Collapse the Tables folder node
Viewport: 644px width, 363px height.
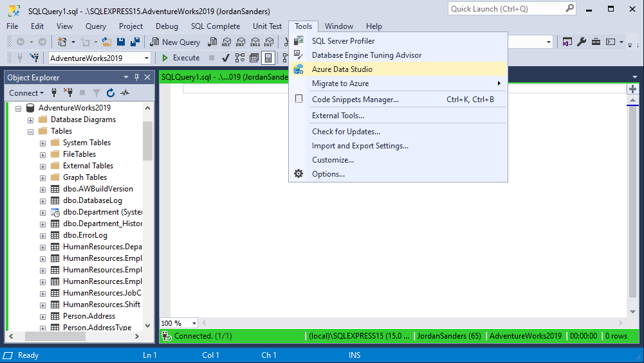pos(30,132)
